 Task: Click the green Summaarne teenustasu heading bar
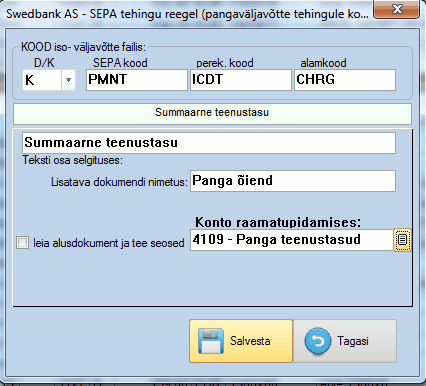(212, 114)
